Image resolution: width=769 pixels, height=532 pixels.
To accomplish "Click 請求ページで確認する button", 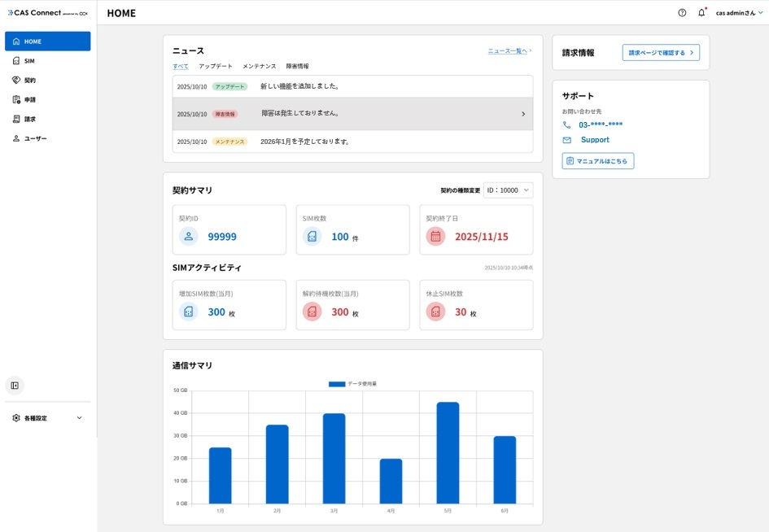I will tap(660, 53).
